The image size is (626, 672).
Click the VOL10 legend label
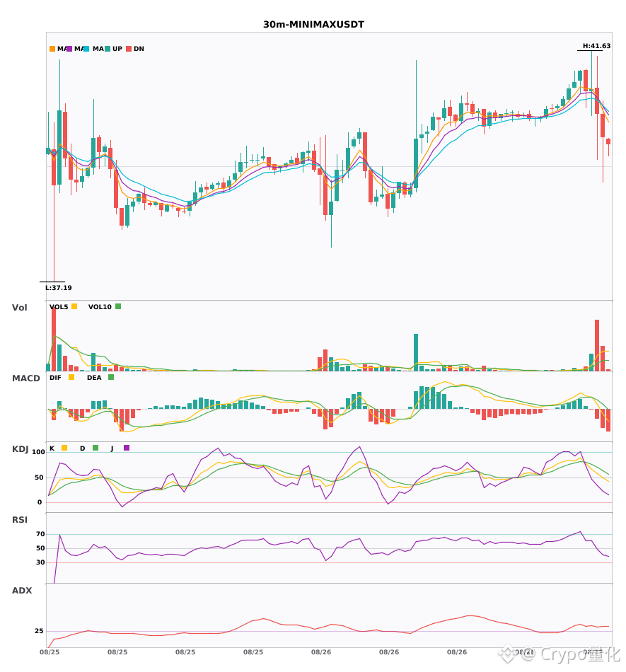click(x=100, y=307)
